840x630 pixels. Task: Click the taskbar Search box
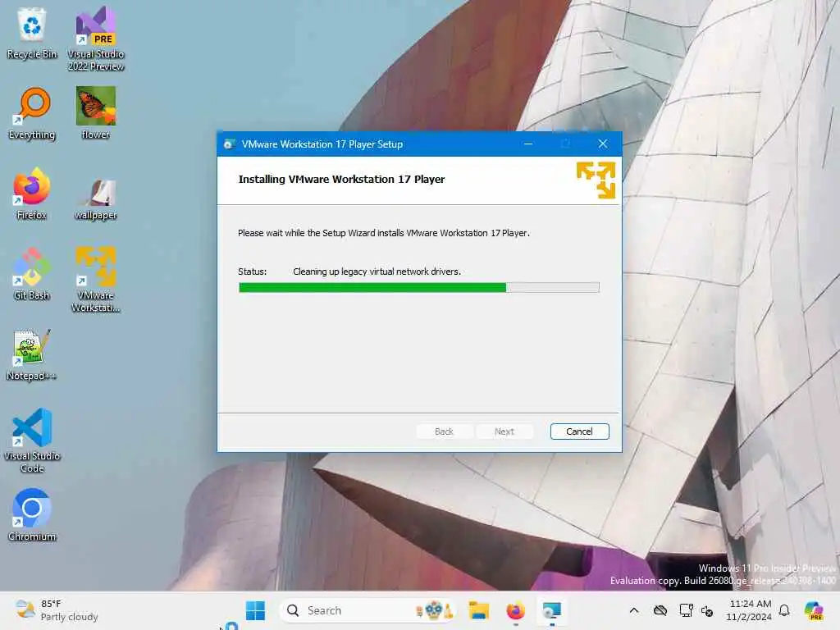point(367,610)
